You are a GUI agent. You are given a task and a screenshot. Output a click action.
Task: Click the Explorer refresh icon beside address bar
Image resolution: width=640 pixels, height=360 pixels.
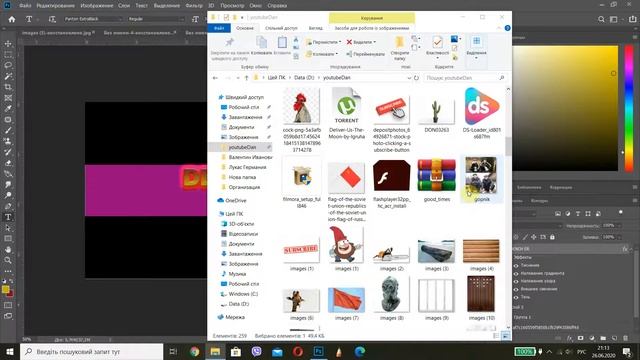tap(416, 78)
